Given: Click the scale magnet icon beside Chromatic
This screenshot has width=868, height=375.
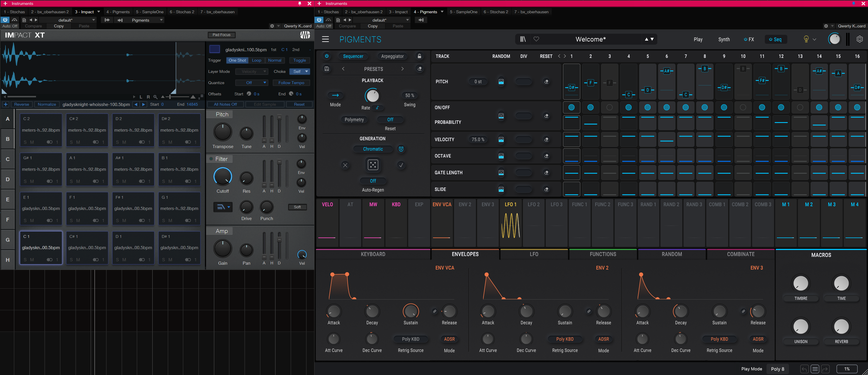Looking at the screenshot, I should pyautogui.click(x=401, y=149).
